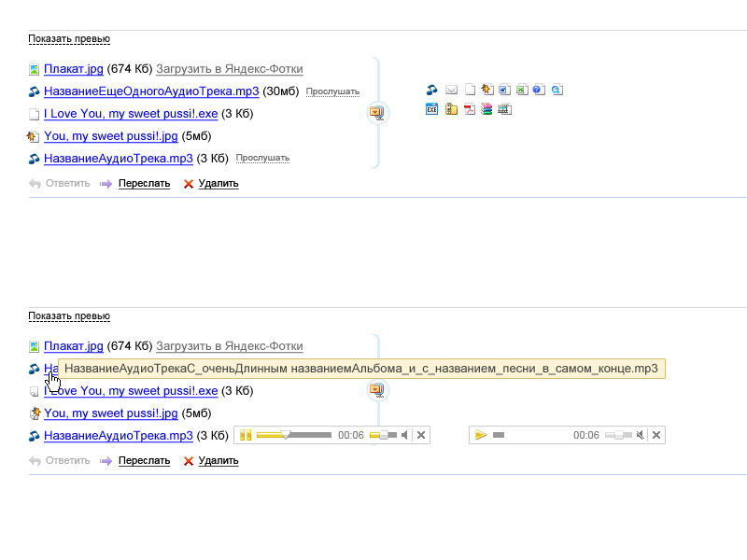Click 'Удалить' in the bottom message actions

(x=218, y=461)
